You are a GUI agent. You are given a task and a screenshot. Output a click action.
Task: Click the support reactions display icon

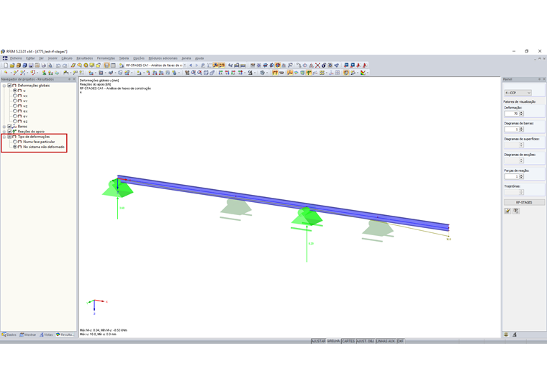[x=309, y=73]
